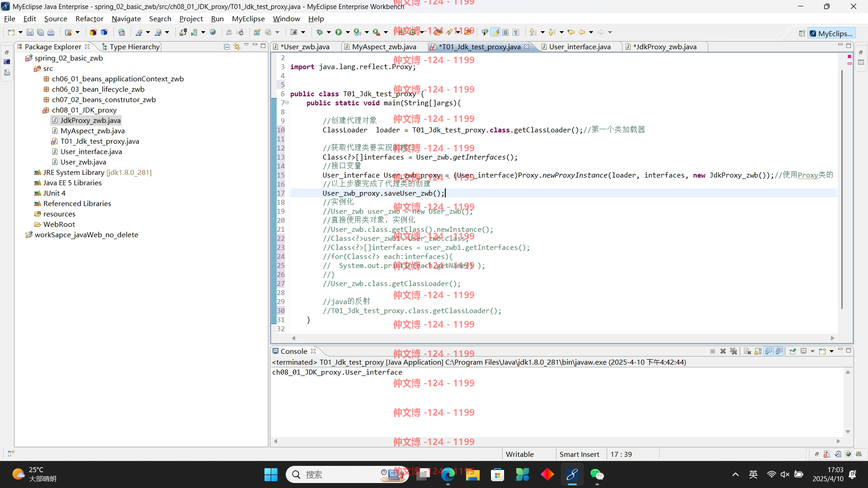
Task: Click Collapse All in Package Explorer
Action: coord(227,47)
